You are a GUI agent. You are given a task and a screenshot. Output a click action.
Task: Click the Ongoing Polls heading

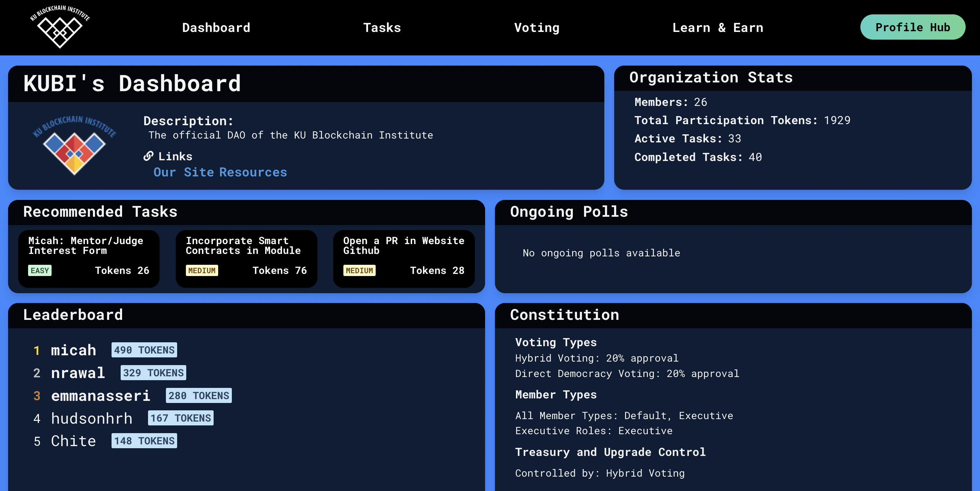click(x=569, y=212)
